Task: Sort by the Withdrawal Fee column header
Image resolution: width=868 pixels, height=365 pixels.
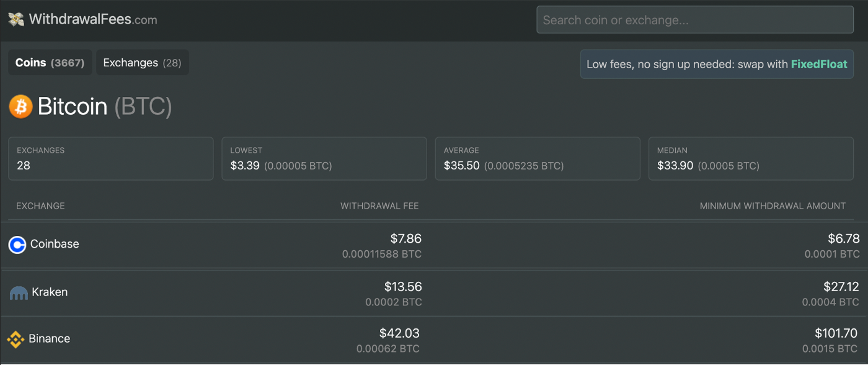Action: (379, 206)
